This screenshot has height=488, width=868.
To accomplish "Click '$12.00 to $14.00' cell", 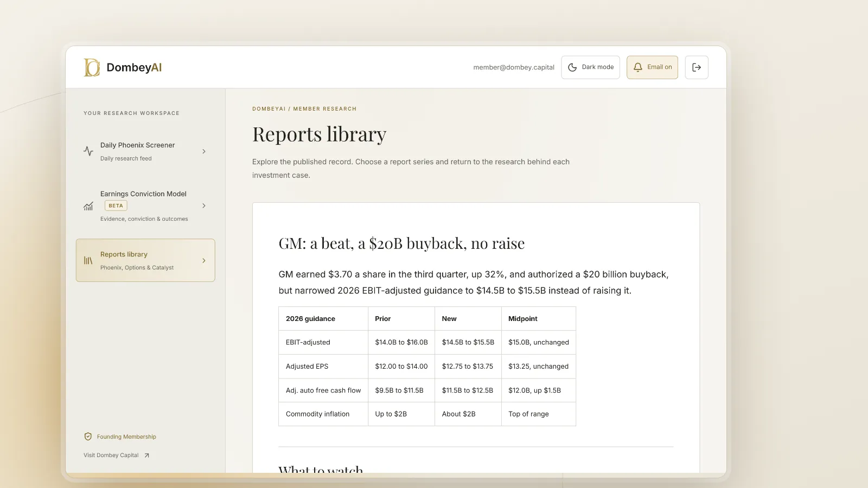I will [x=401, y=367].
